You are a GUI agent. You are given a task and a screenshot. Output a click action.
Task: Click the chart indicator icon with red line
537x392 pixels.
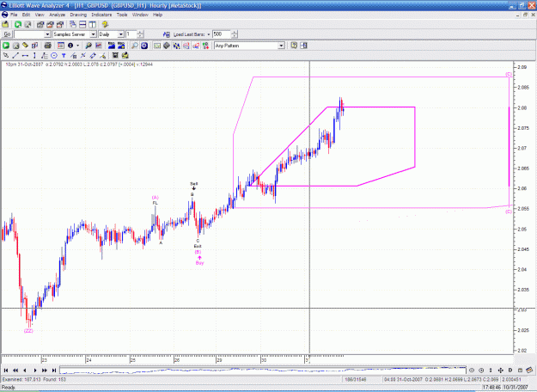(99, 46)
